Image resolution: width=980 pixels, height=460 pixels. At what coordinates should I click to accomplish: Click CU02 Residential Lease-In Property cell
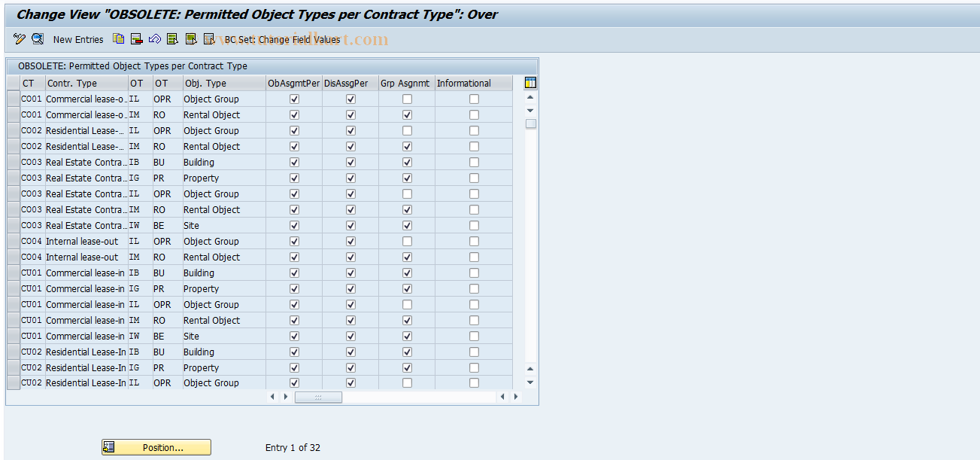(223, 368)
